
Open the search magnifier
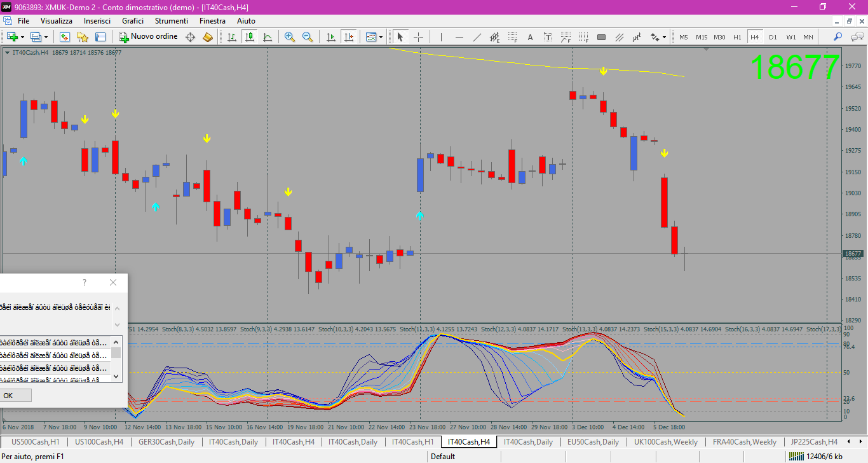tap(838, 37)
